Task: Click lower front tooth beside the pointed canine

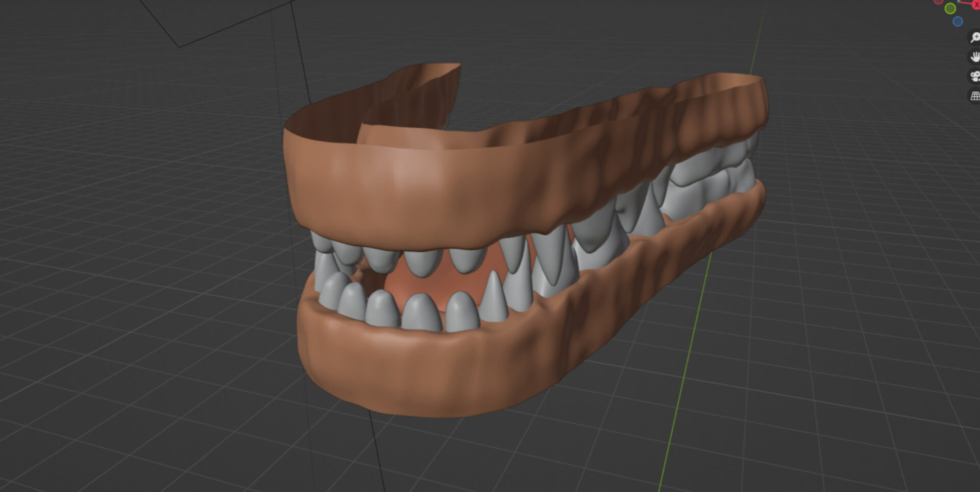Action: pos(462,312)
